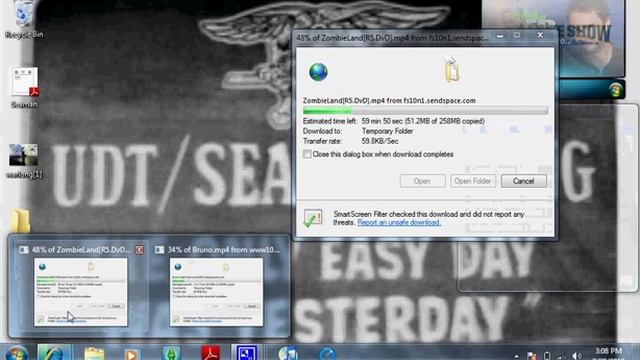Select the yellow folder desktop icon
The width and height of the screenshot is (640, 360).
click(x=20, y=220)
